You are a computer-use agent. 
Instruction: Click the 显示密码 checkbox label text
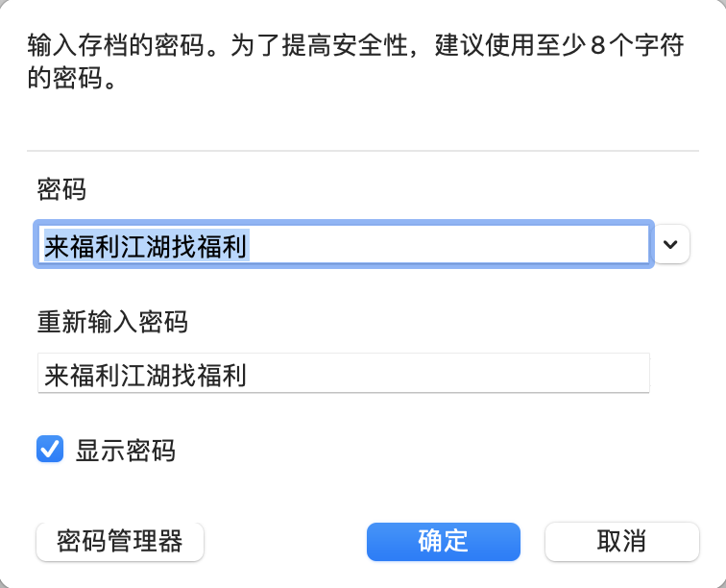126,450
